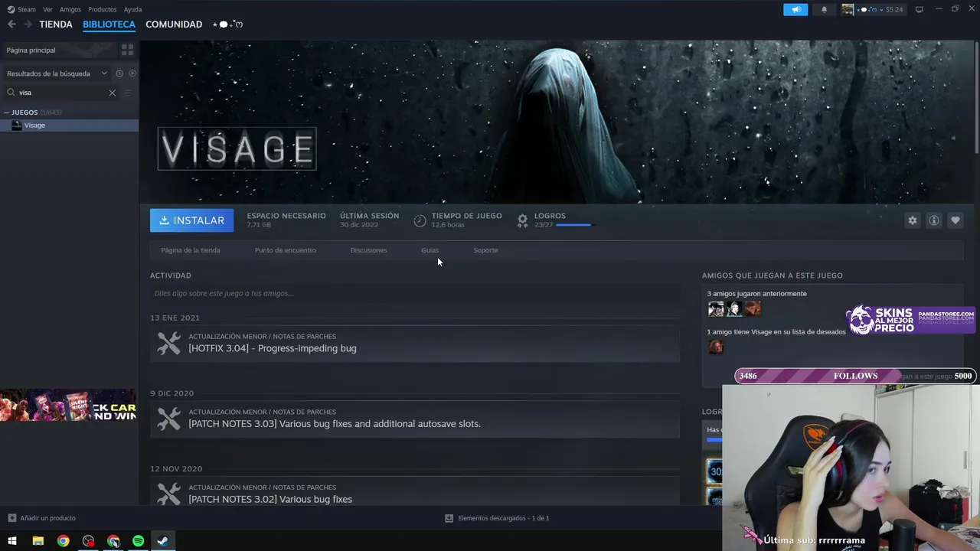
Task: Click the activity comment input field
Action: (x=415, y=293)
